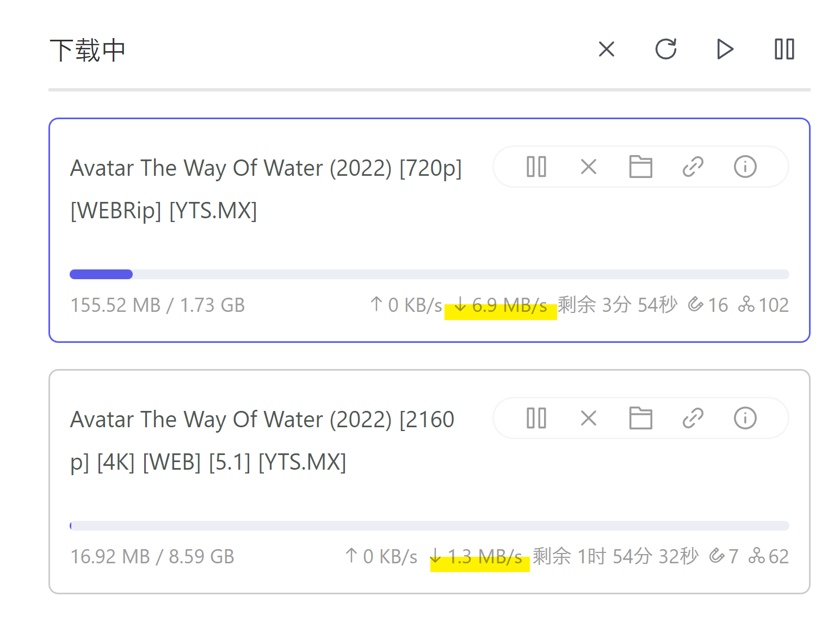Click the 2160p task progress bar
This screenshot has width=840, height=621.
[429, 526]
